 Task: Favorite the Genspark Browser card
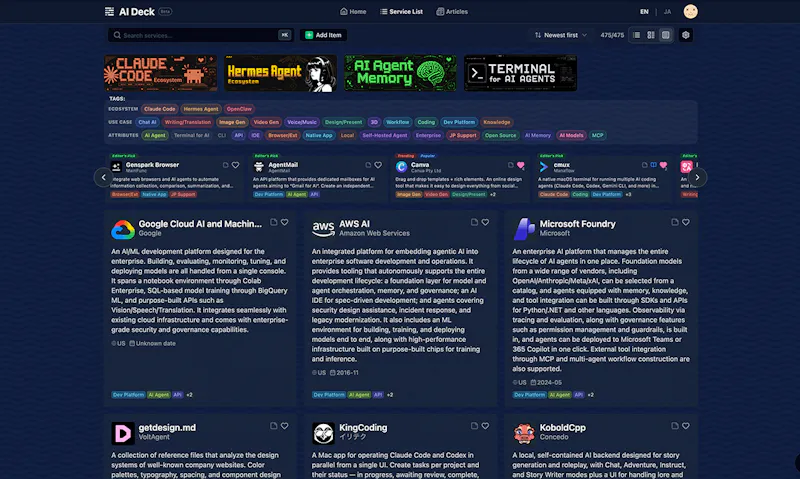click(235, 165)
